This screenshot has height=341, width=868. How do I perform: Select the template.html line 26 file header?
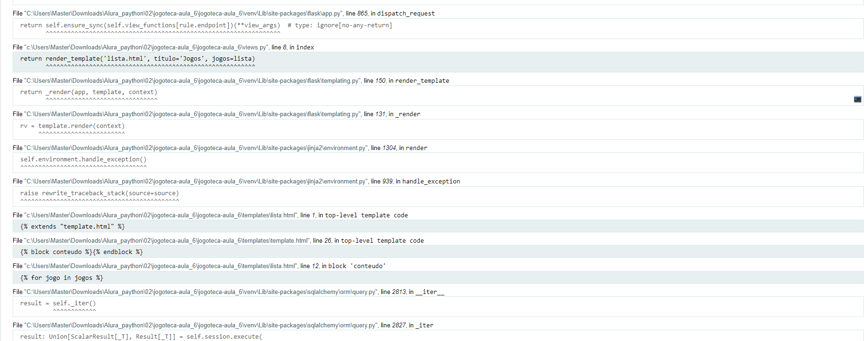tap(218, 240)
